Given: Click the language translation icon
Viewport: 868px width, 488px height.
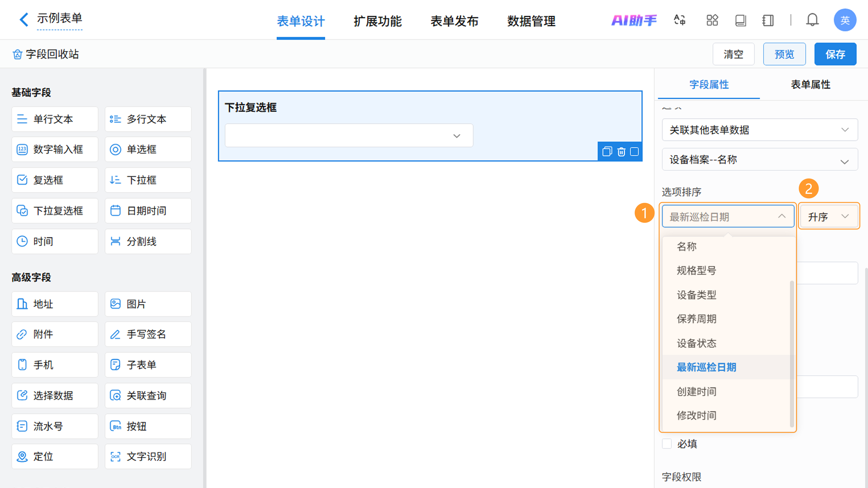Looking at the screenshot, I should pos(679,20).
